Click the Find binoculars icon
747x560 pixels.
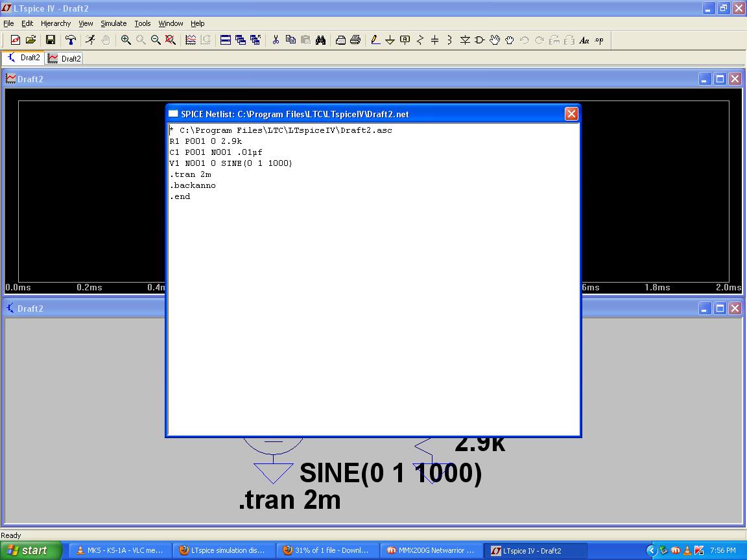click(320, 40)
